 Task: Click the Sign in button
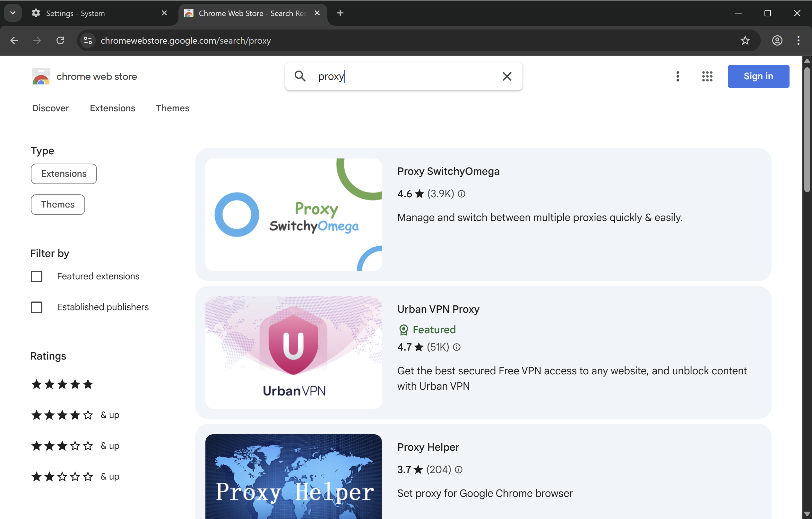pos(758,76)
